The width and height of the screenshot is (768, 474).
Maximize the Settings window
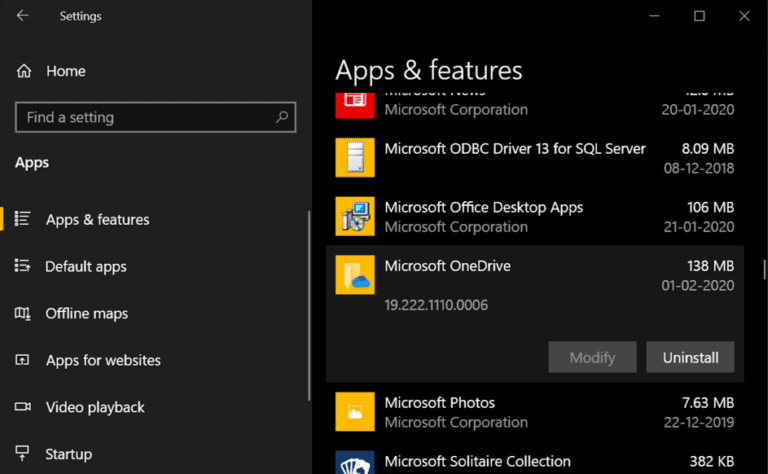pos(699,16)
